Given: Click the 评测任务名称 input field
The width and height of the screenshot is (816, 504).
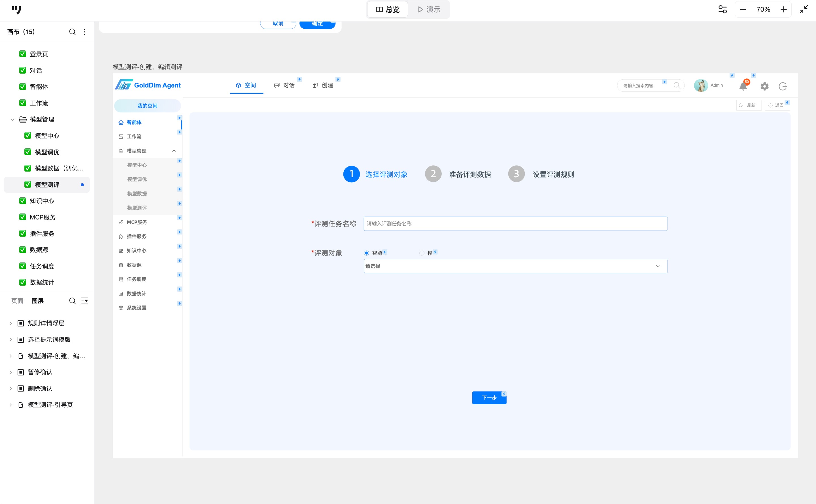Looking at the screenshot, I should point(515,224).
